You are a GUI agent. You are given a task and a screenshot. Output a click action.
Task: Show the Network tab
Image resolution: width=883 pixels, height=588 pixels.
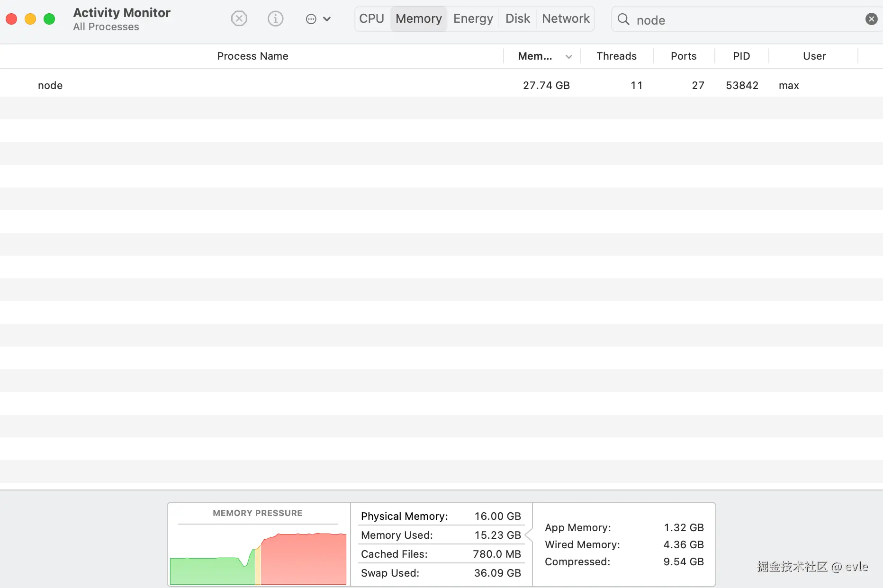566,18
